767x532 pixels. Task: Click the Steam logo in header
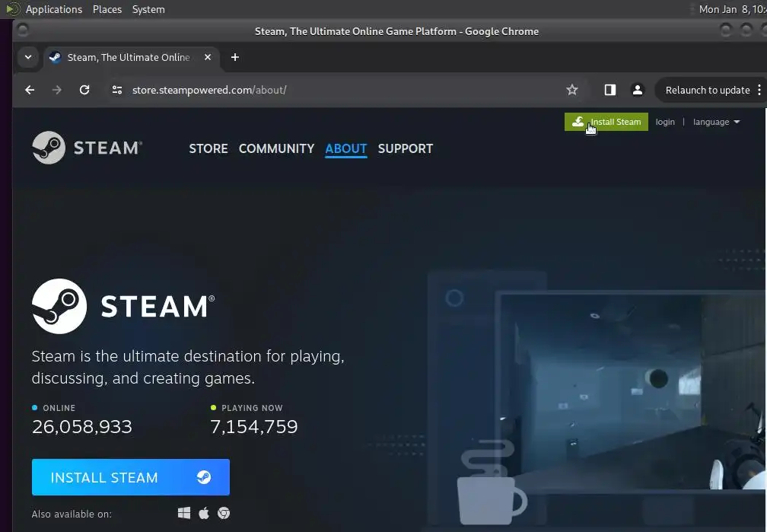87,148
